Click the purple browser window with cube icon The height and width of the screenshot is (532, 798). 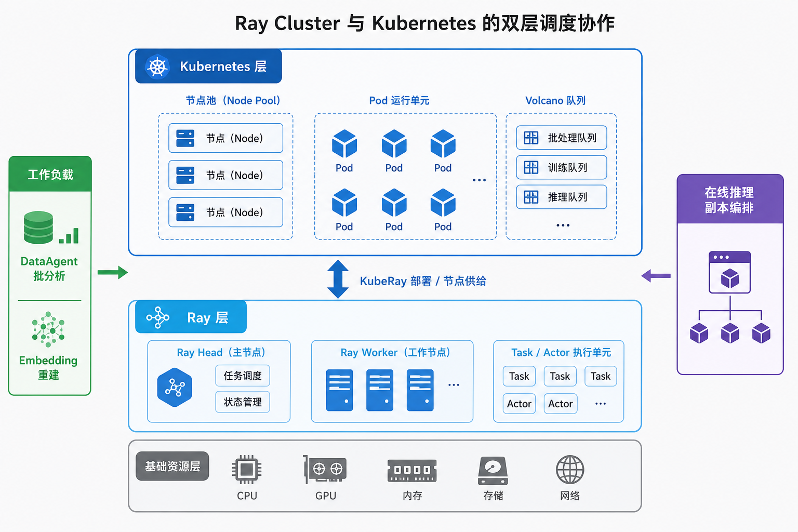(730, 272)
